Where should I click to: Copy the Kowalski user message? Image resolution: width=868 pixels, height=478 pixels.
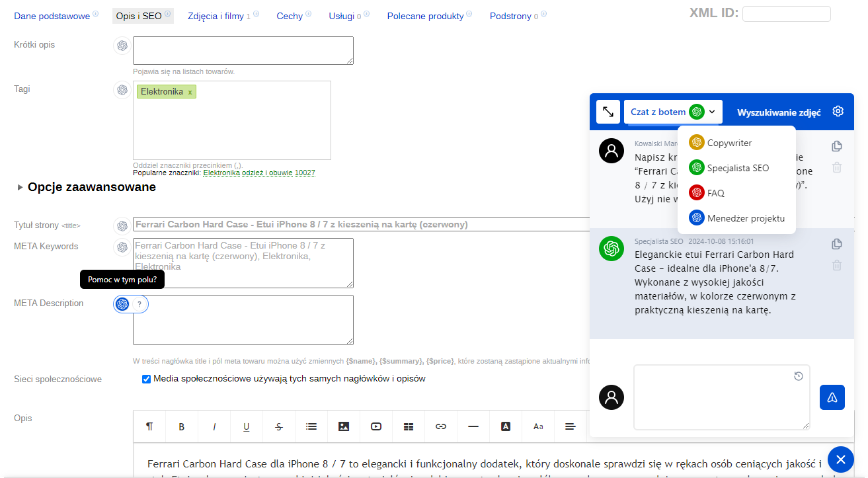(837, 146)
